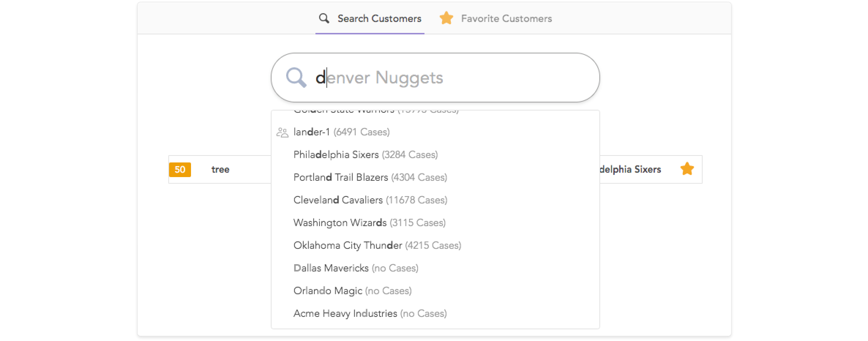Pick Dallas Mavericks from the list

(435, 268)
